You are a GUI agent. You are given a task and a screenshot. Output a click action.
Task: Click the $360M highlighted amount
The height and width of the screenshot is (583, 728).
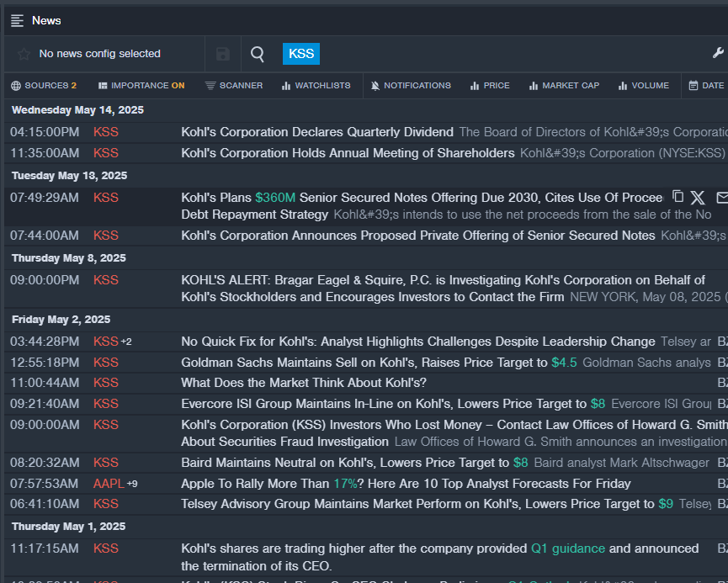click(275, 197)
